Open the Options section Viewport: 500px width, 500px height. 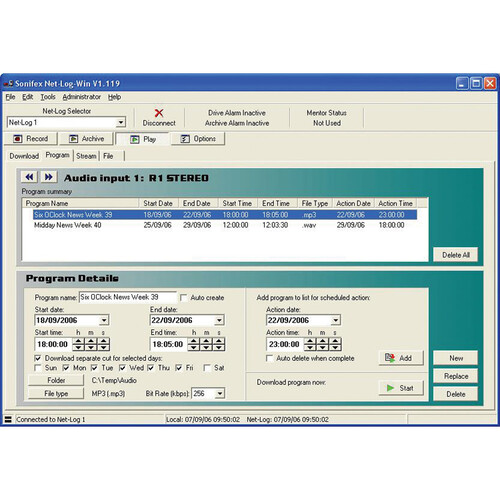(198, 139)
